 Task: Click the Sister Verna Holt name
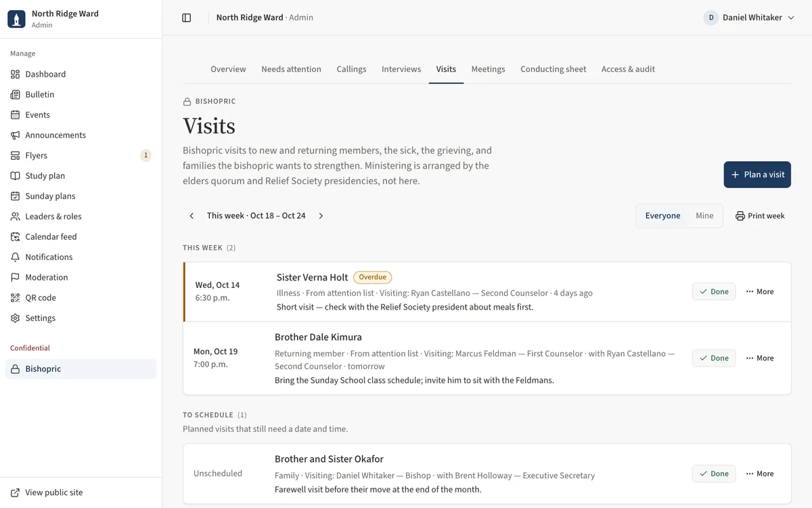point(312,277)
